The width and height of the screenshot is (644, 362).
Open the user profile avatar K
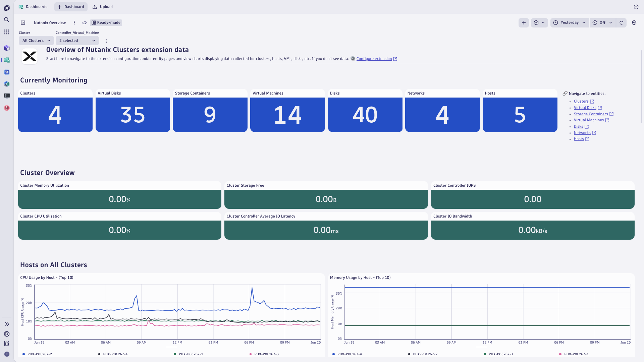(x=7, y=354)
